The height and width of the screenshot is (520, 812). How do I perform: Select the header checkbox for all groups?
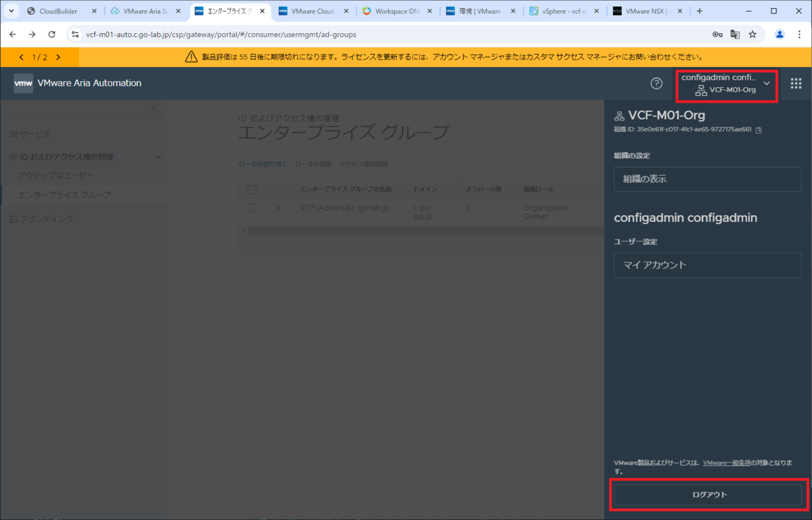[x=252, y=189]
